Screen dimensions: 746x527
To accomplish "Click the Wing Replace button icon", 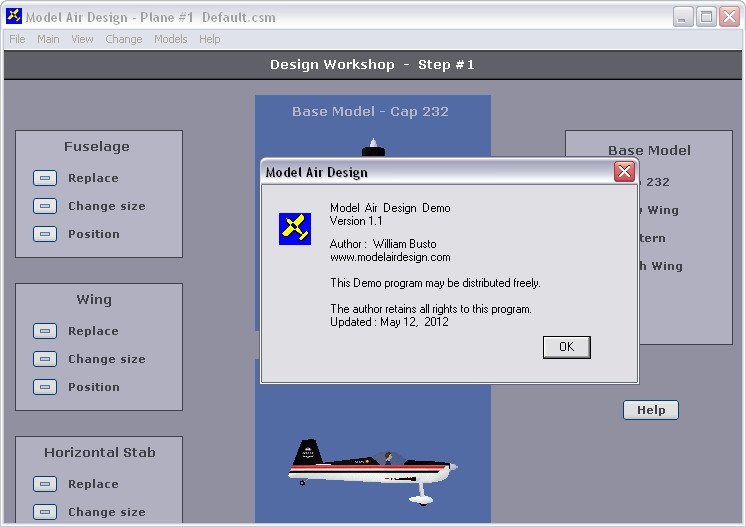I will point(45,331).
